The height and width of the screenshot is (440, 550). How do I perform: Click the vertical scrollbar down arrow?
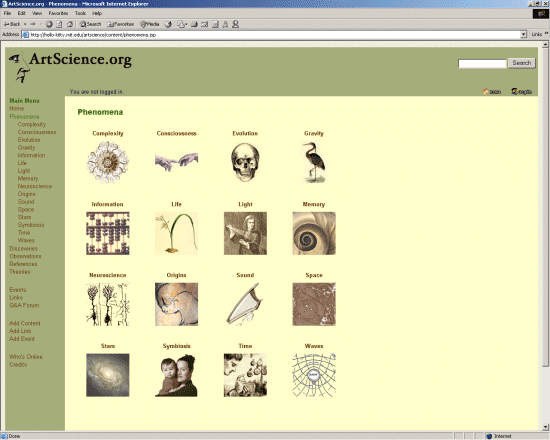pyautogui.click(x=545, y=427)
